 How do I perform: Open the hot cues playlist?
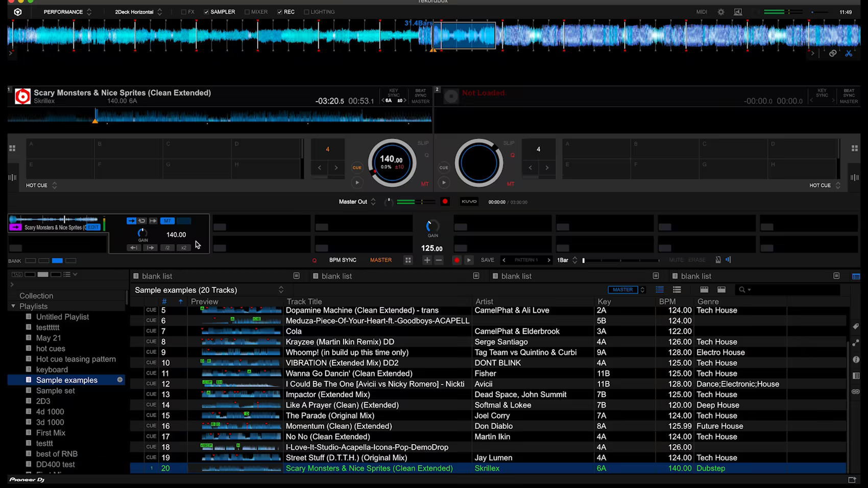pyautogui.click(x=51, y=349)
